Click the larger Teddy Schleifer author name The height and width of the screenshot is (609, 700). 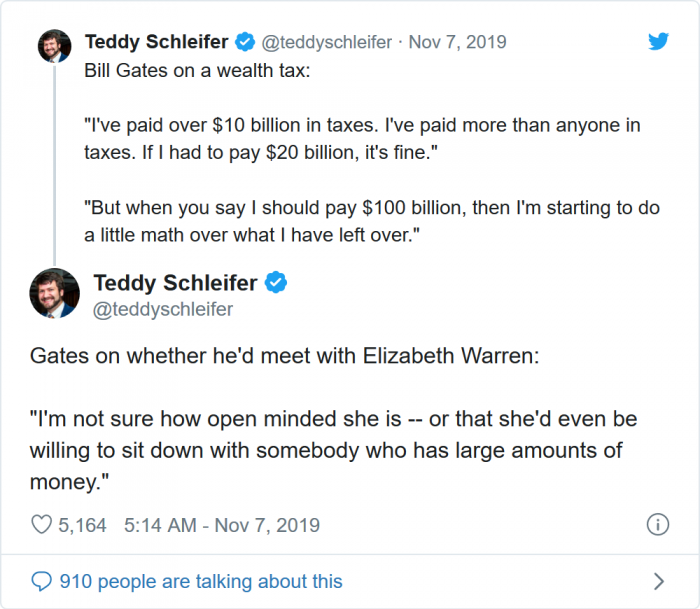[176, 283]
